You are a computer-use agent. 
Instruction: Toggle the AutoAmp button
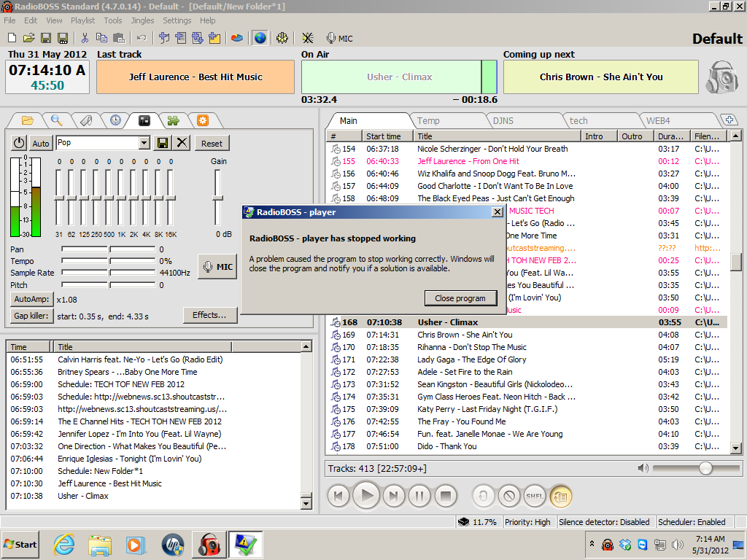pyautogui.click(x=31, y=299)
